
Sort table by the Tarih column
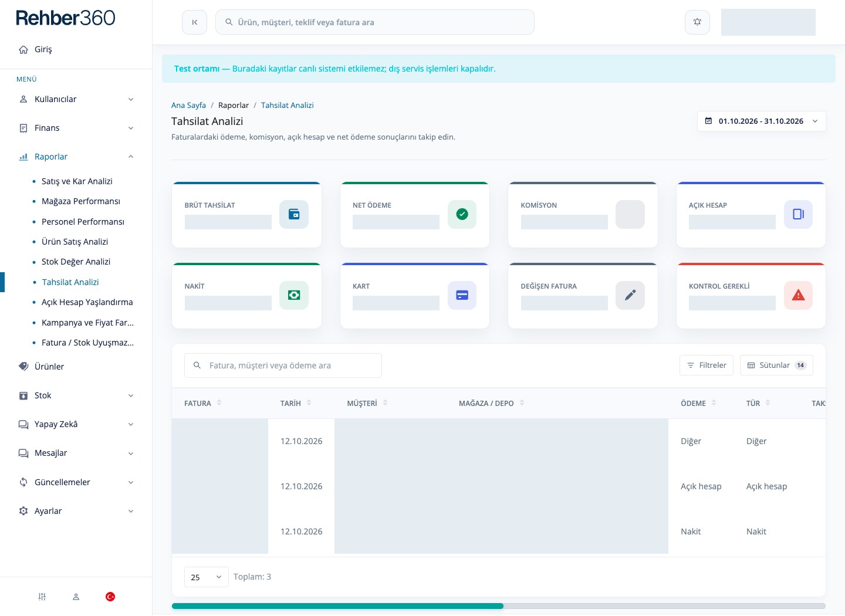pos(296,403)
